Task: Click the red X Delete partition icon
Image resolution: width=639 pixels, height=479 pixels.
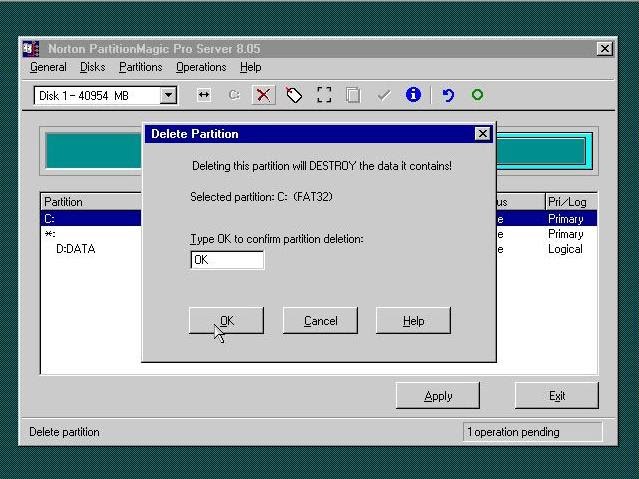Action: [x=263, y=95]
